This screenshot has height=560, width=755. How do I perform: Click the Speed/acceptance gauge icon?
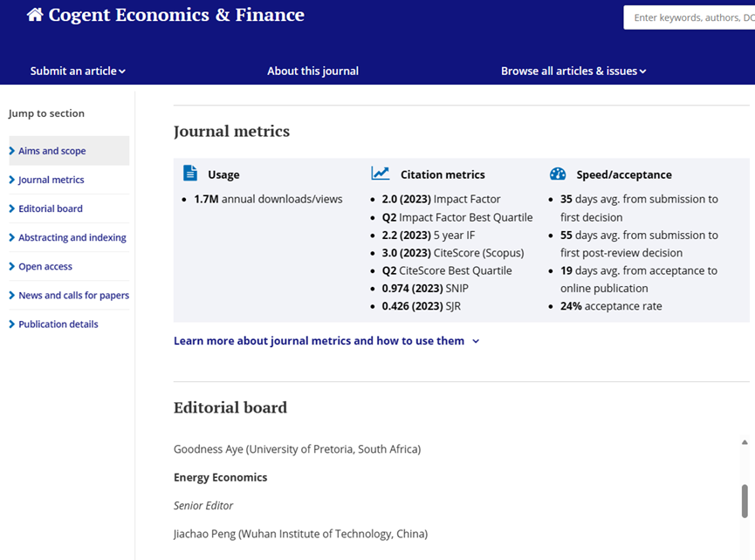point(558,174)
